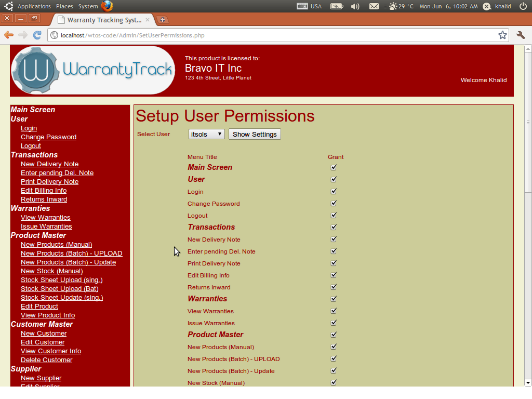Click the Show Settings button
This screenshot has width=532, height=399.
[255, 134]
